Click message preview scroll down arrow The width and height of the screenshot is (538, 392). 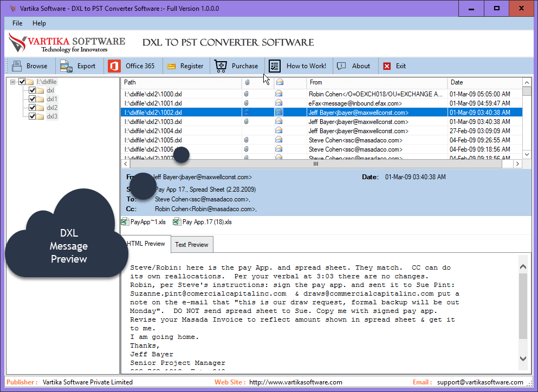pyautogui.click(x=523, y=359)
